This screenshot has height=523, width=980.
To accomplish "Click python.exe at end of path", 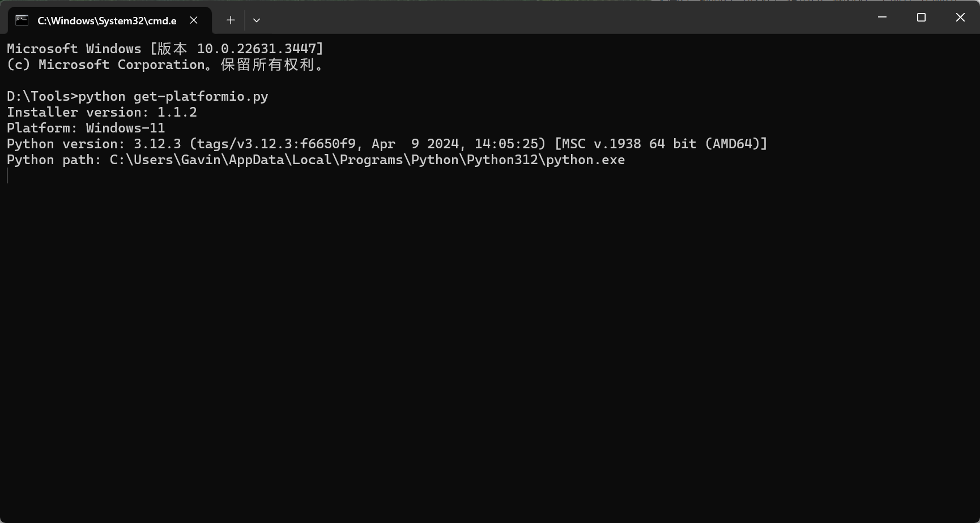I will 586,160.
